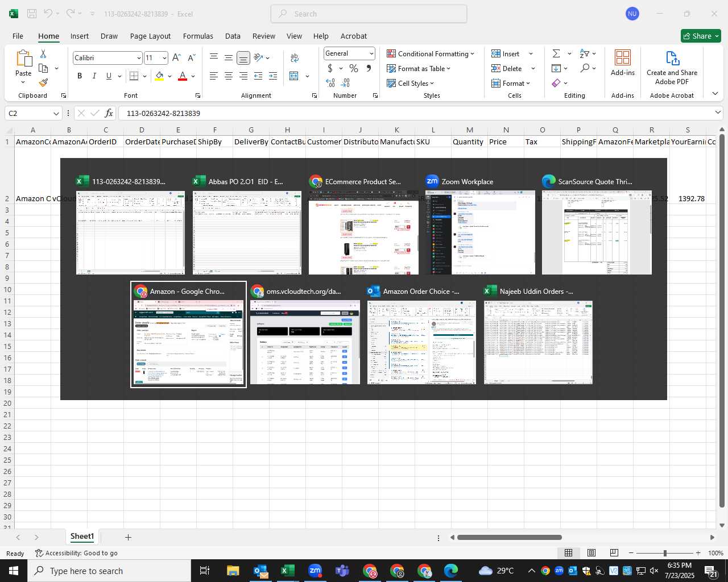The image size is (728, 582).
Task: Select Najeeb Uddin Orders Excel thumbnail
Action: point(538,335)
